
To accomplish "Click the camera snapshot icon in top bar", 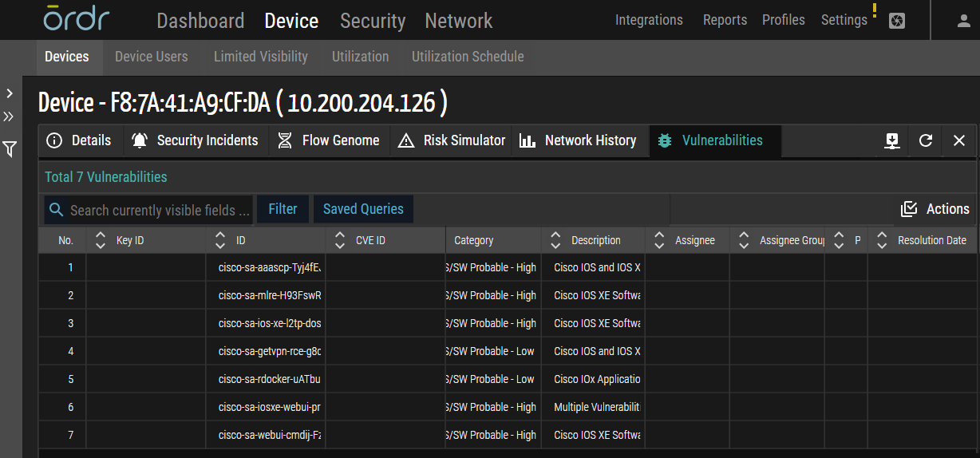I will pyautogui.click(x=896, y=22).
